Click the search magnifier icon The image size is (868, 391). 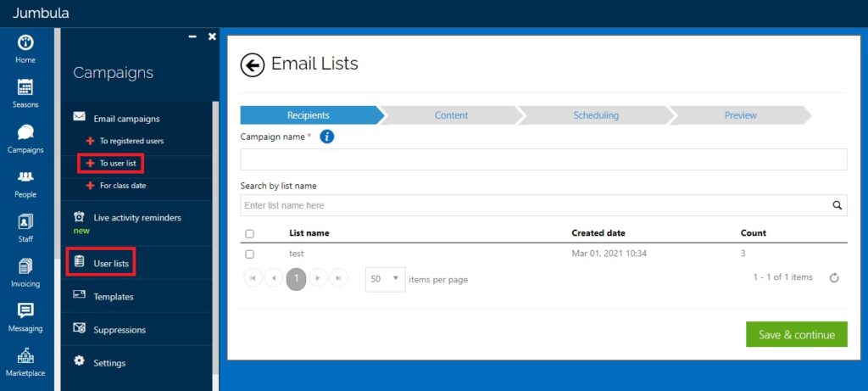click(x=837, y=205)
